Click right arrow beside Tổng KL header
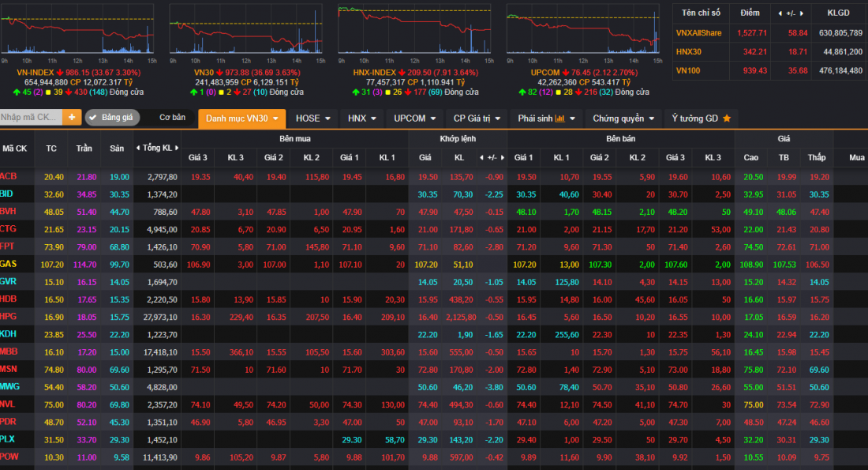The width and height of the screenshot is (868, 470). coord(177,148)
